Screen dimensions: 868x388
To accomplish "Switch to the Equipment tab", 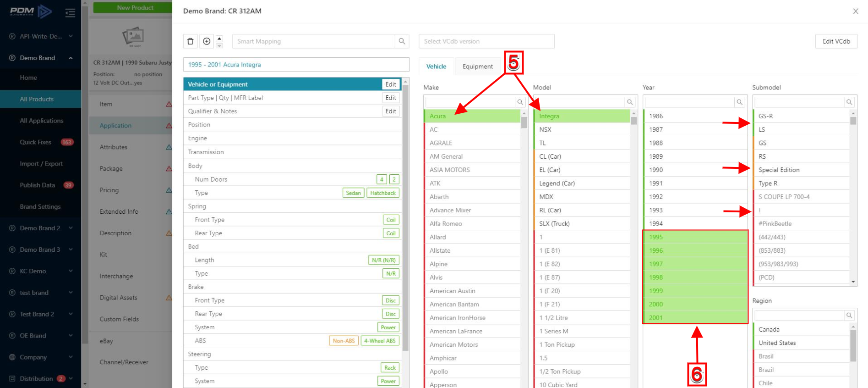I will click(478, 67).
